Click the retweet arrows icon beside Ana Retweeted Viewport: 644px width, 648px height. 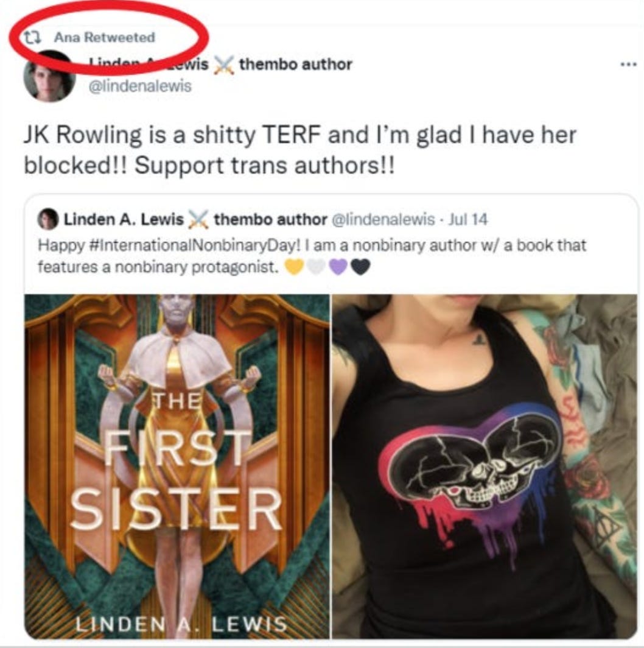pyautogui.click(x=32, y=38)
